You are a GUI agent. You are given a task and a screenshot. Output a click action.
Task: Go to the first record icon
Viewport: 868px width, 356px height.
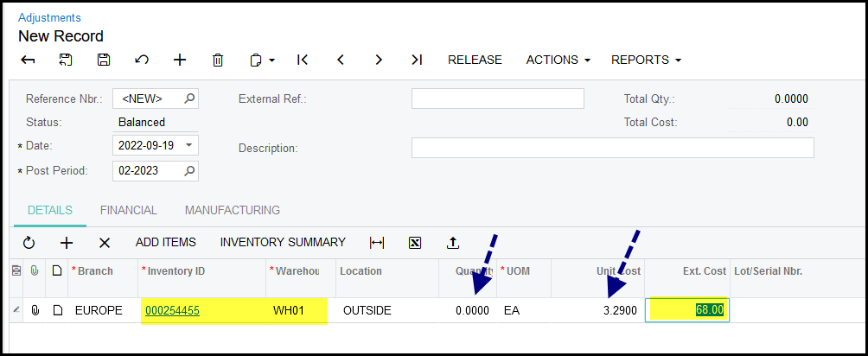tap(302, 60)
